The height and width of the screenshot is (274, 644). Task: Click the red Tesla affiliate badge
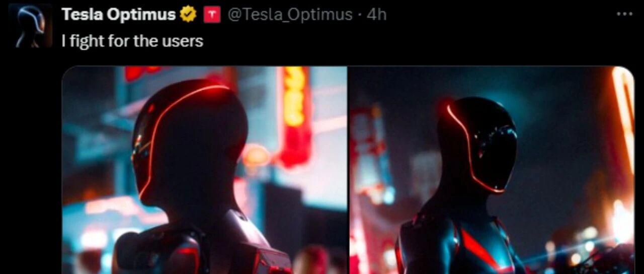pyautogui.click(x=212, y=15)
